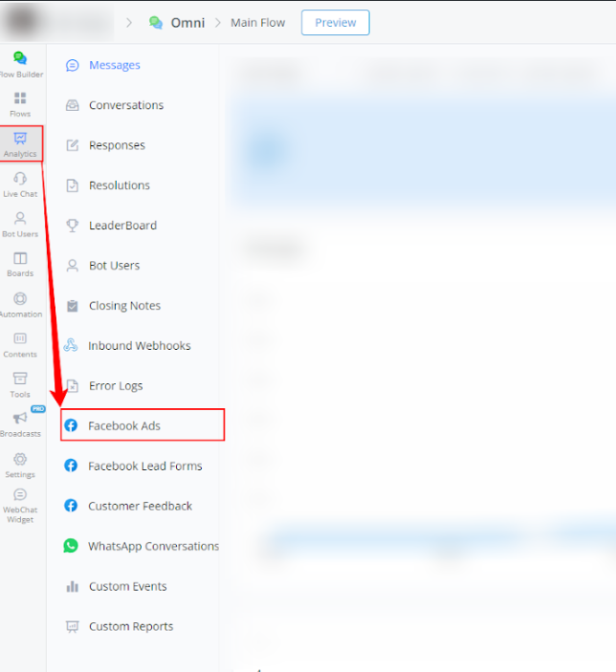Screen dimensions: 616x672
Task: Go to WhatsApp Conversations report
Action: pyautogui.click(x=153, y=546)
